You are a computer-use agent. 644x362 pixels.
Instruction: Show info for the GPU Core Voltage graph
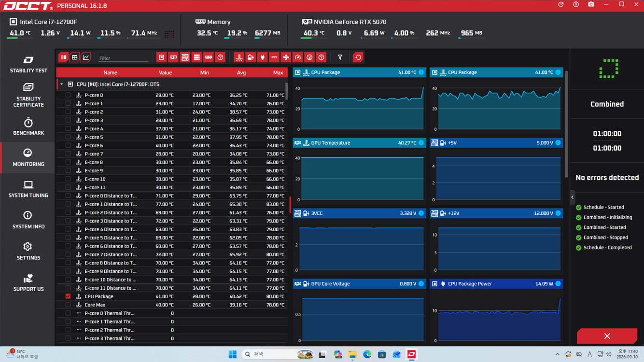point(421,284)
